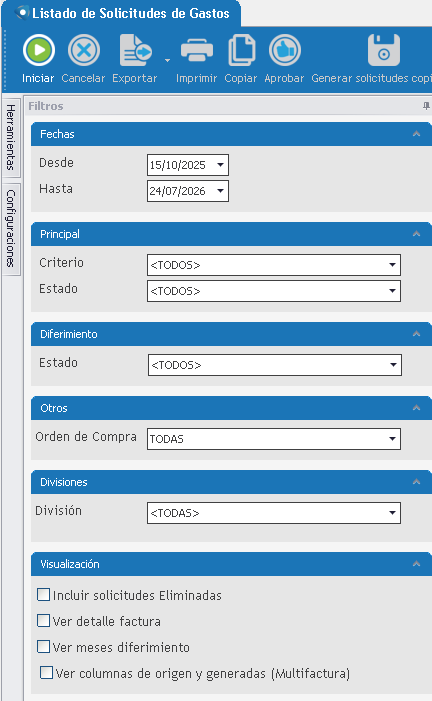Start the report with the Iniciar icon
The image size is (432, 701).
(39, 50)
